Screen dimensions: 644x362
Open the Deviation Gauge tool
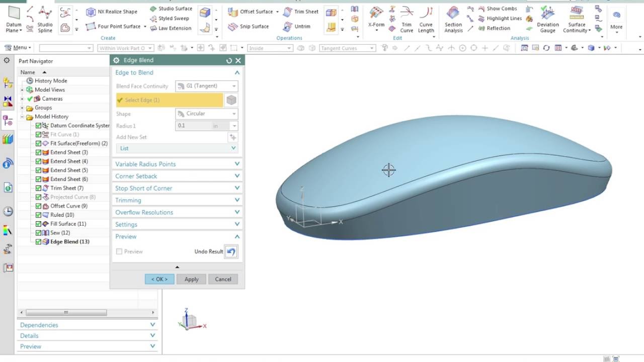coord(547,19)
